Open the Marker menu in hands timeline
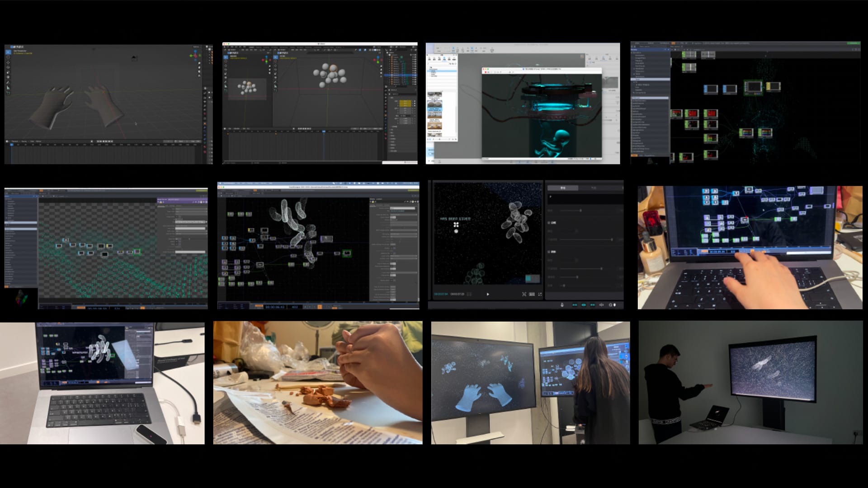Screen dimensions: 868x488 [x=38, y=141]
